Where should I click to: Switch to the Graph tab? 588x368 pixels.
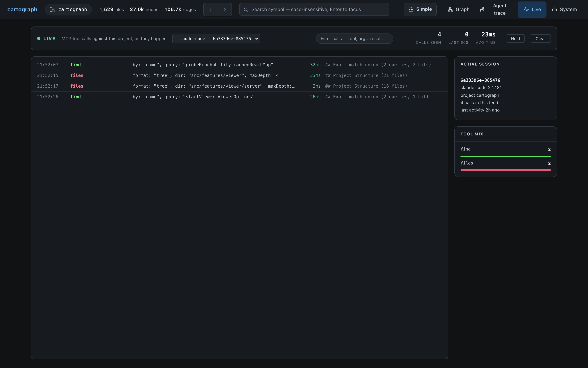[458, 10]
